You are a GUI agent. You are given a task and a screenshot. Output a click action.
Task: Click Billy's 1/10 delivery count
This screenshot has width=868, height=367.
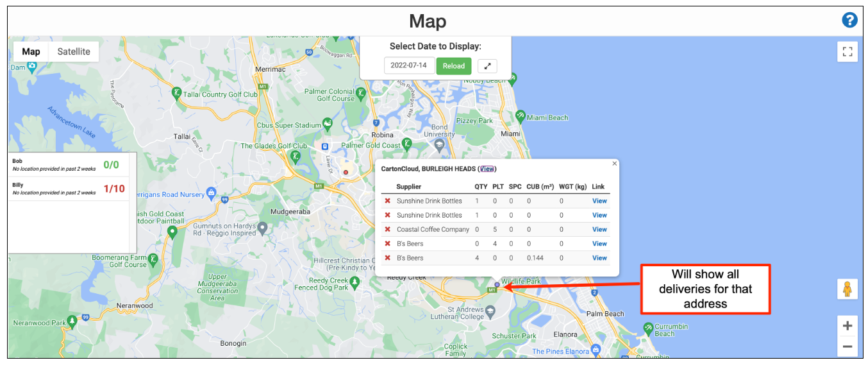pyautogui.click(x=114, y=189)
